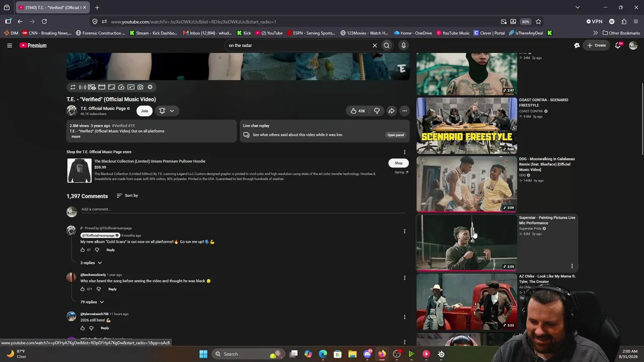Select the T.E. Verified browser tab
Viewport: 644px width, 362px height.
[53, 8]
